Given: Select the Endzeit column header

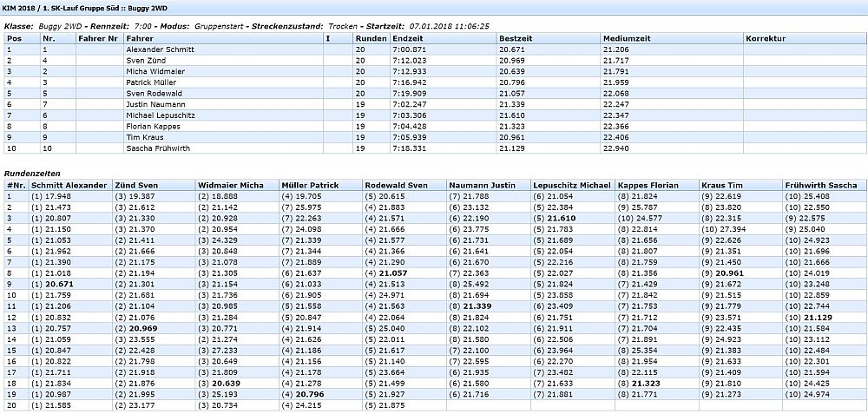Looking at the screenshot, I should [x=408, y=39].
